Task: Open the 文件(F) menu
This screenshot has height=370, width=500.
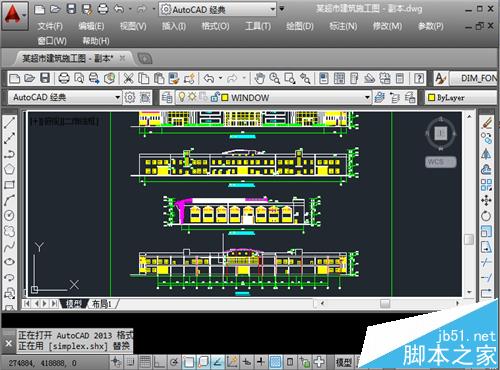Action: click(50, 26)
